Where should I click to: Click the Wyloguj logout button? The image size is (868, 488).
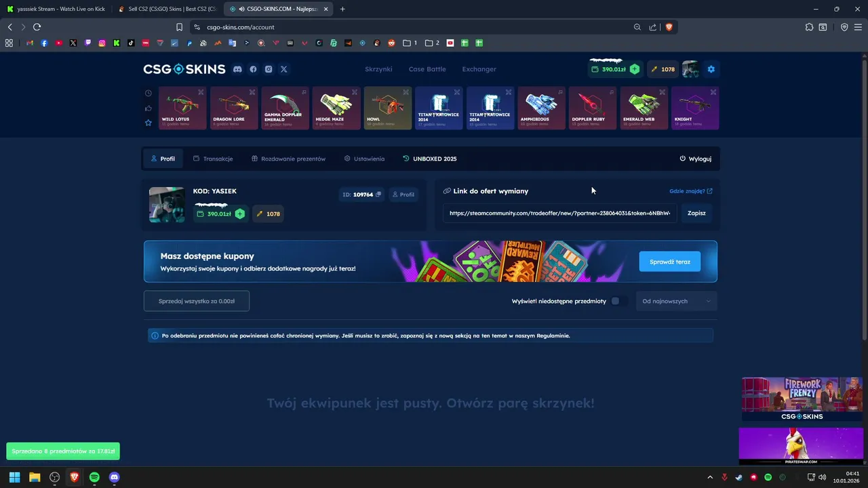tap(696, 159)
